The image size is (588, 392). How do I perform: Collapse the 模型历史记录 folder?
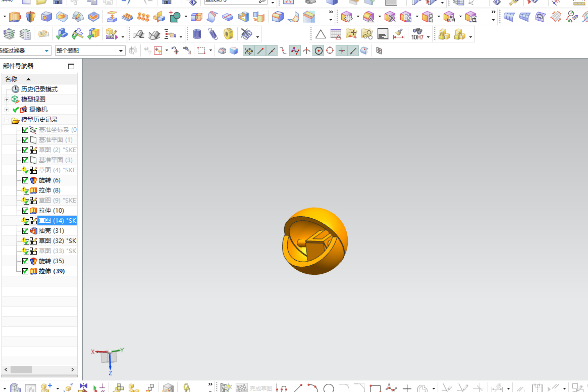pyautogui.click(x=7, y=120)
